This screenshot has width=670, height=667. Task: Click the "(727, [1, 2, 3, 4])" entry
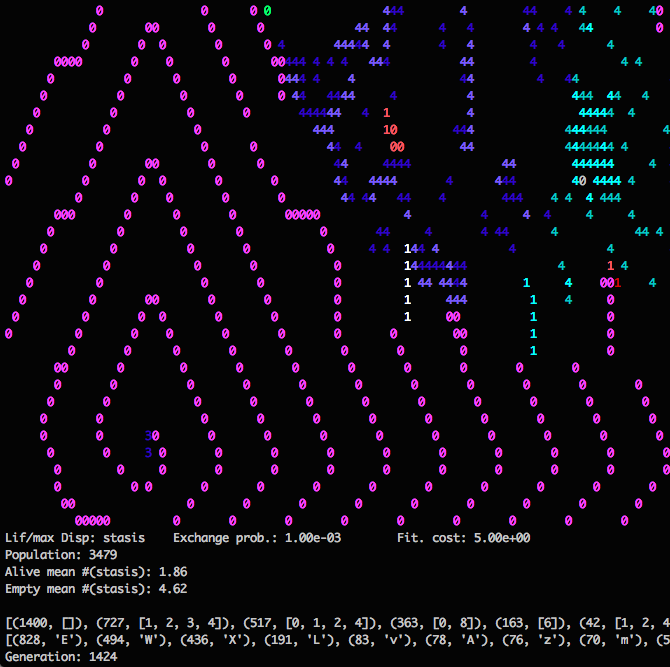click(163, 623)
